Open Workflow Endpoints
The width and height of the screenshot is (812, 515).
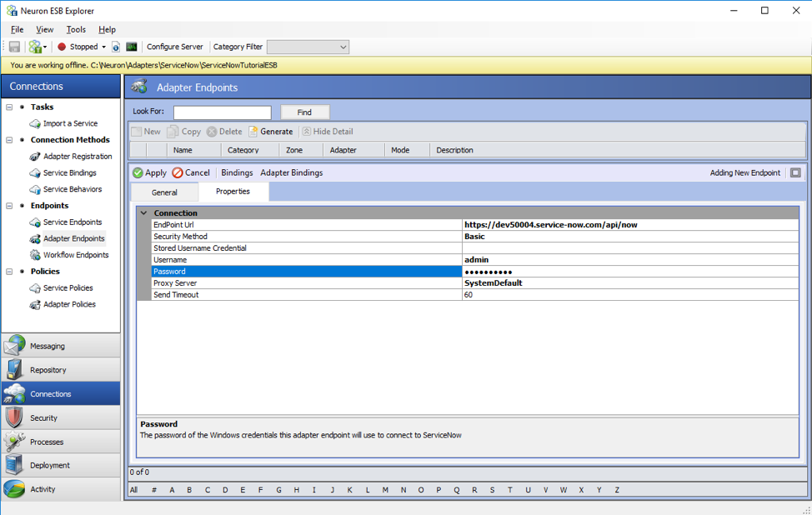[x=76, y=255]
